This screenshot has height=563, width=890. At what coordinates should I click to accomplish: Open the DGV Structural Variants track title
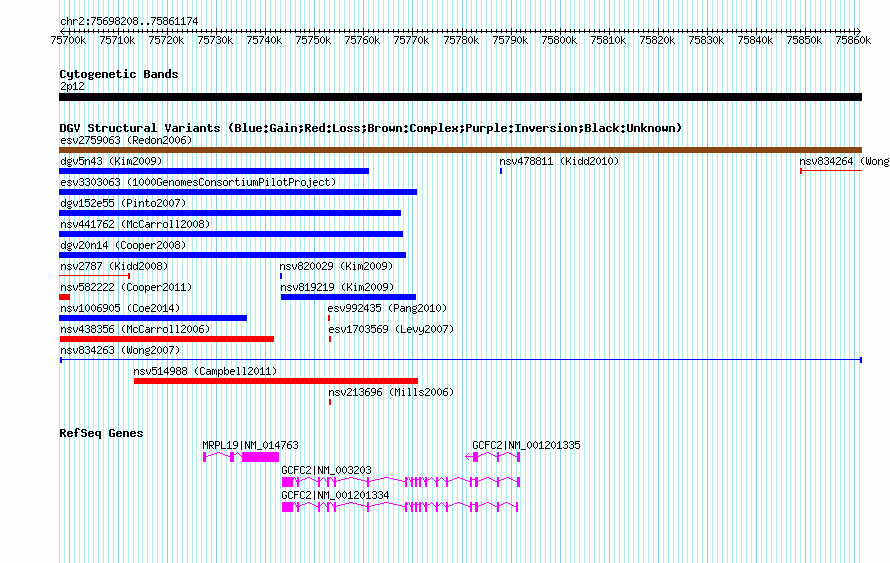click(371, 128)
